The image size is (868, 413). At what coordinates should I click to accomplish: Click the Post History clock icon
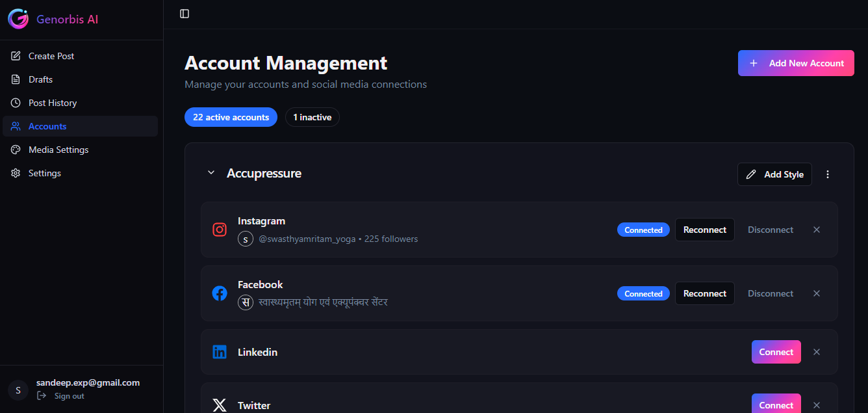tap(16, 102)
